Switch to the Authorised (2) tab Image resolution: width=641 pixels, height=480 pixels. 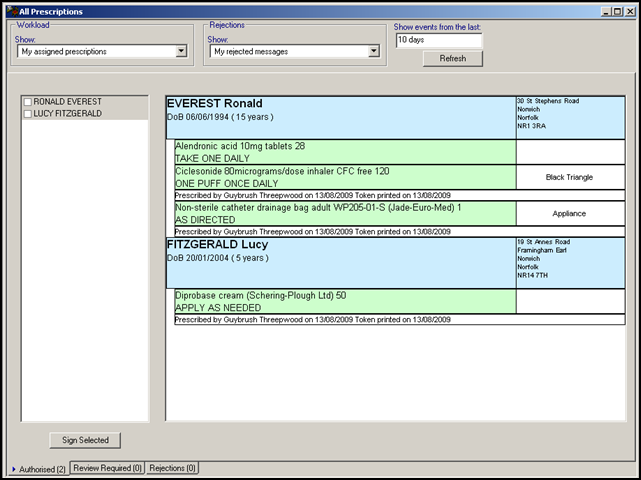tap(41, 468)
